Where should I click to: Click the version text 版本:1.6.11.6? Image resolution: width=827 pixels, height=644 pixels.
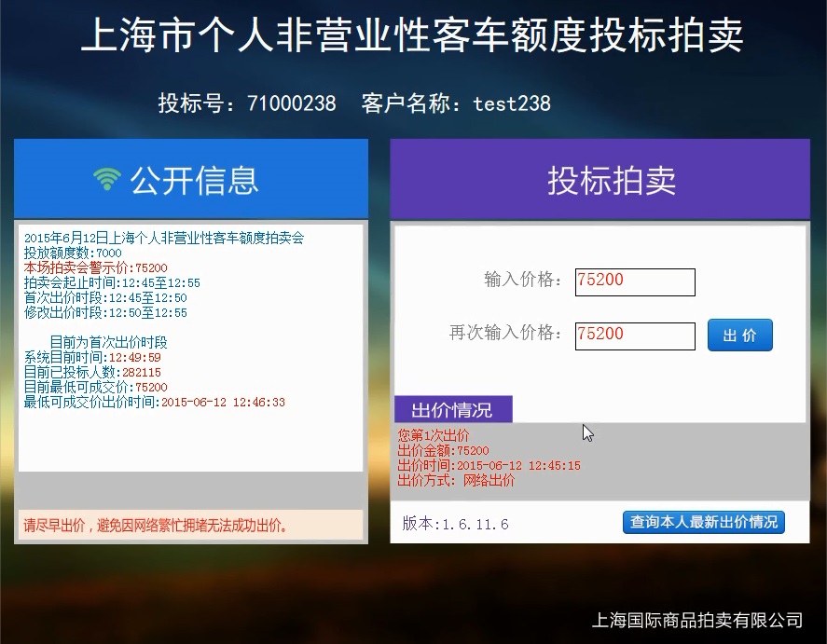tap(455, 524)
